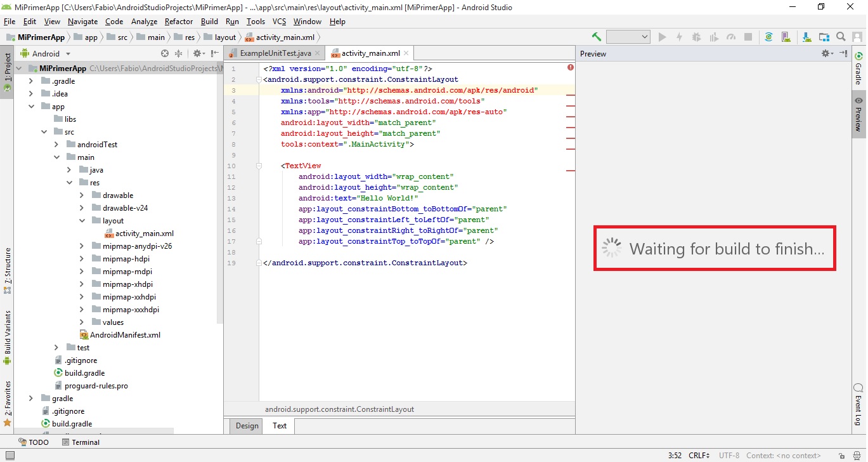Click the UTF-8 encoding selector

729,456
